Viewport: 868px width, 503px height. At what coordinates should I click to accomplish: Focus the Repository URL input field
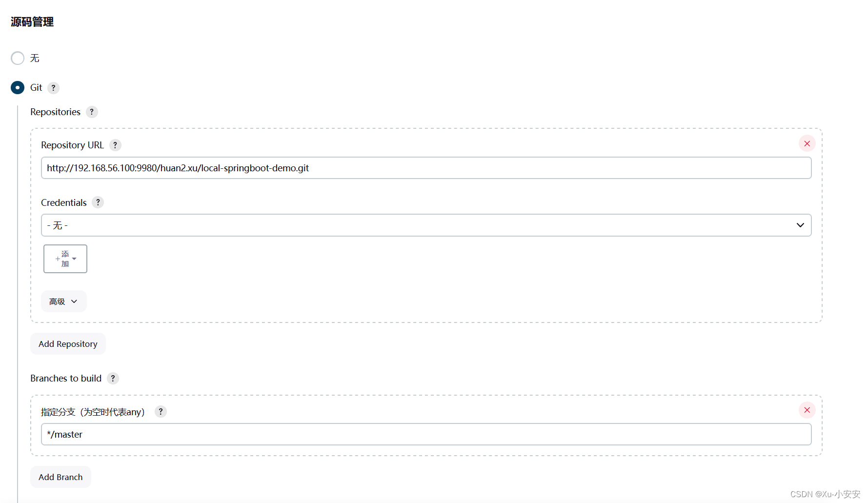424,168
